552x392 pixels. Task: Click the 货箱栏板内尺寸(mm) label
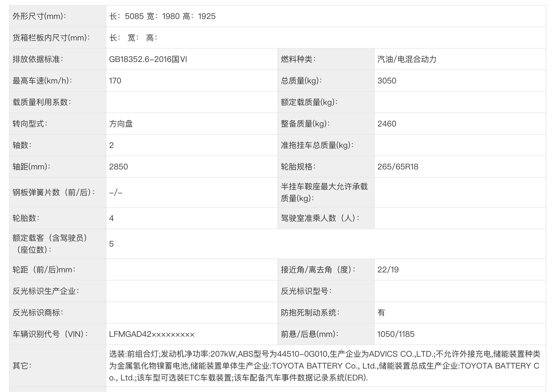51,38
